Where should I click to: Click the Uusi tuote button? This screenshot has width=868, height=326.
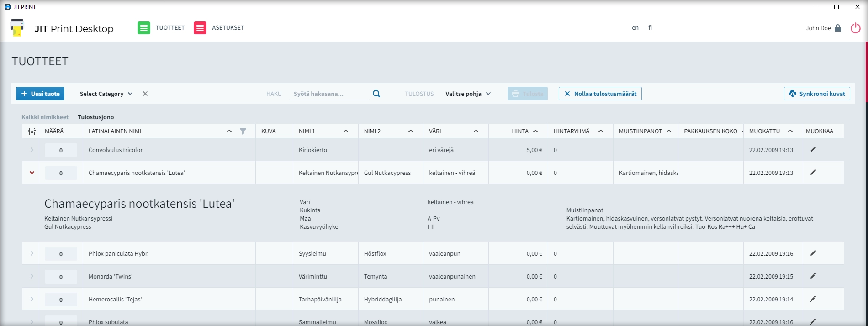pos(40,94)
